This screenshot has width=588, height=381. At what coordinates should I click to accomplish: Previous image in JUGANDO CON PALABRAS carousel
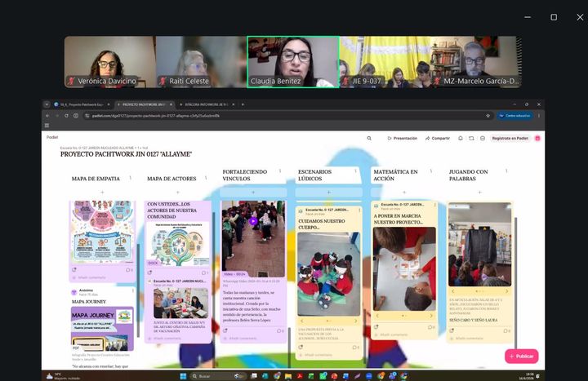click(453, 290)
